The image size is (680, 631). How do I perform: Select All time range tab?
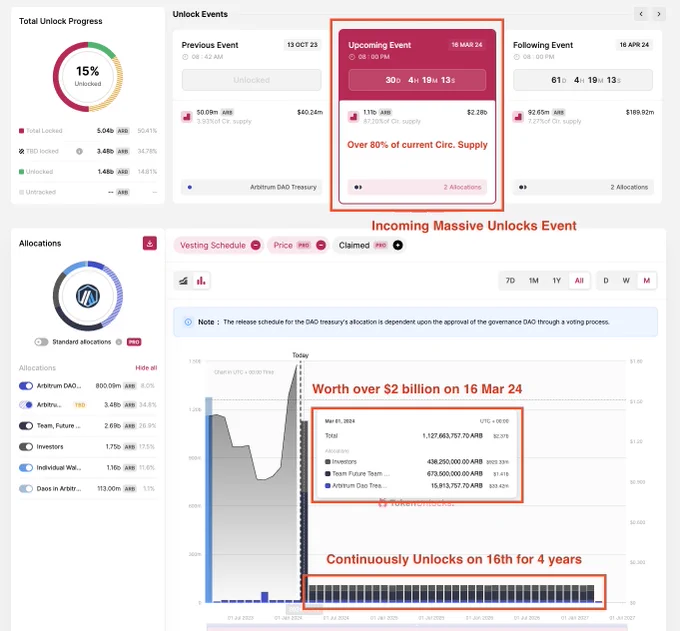pos(579,281)
